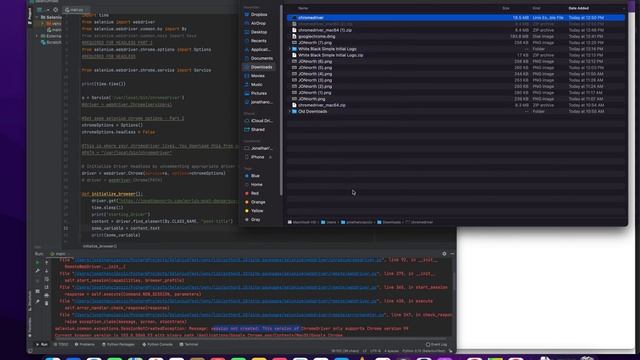Eject the iPhone in the Finder sidebar

point(270,157)
